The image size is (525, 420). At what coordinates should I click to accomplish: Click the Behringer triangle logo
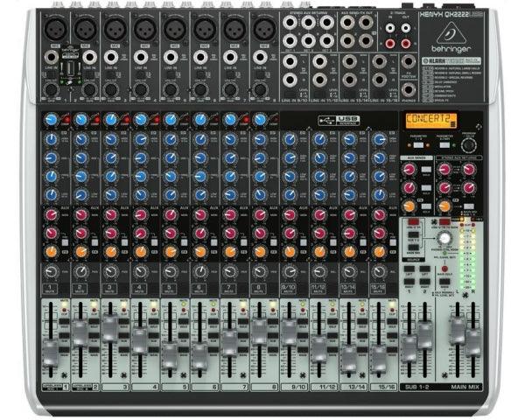pos(451,33)
